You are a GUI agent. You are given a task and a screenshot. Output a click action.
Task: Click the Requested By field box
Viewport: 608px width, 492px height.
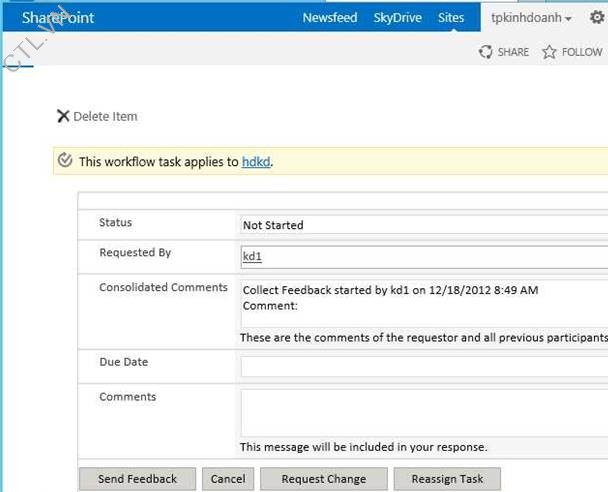pyautogui.click(x=424, y=257)
